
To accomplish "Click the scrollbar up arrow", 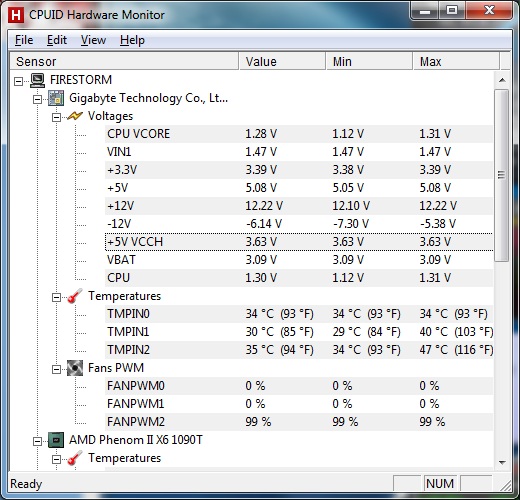I will 502,80.
